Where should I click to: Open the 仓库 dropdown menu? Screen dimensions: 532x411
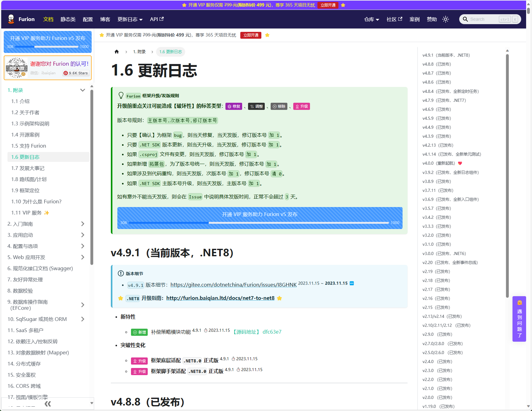click(x=372, y=19)
